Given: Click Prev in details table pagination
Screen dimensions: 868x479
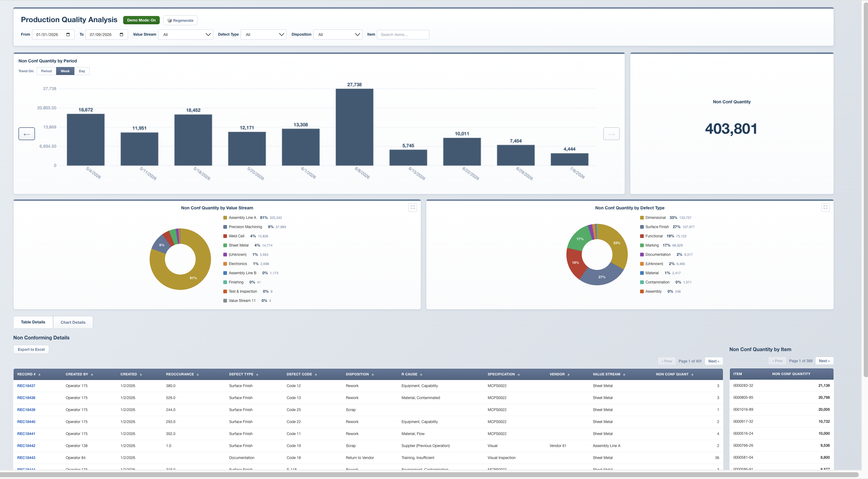Looking at the screenshot, I should (667, 361).
